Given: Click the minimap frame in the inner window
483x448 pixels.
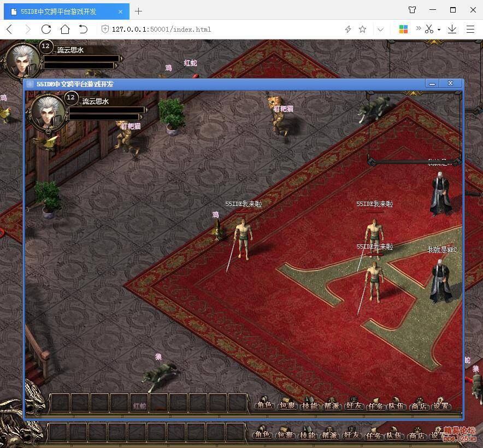Looking at the screenshot, I should tap(415, 128).
